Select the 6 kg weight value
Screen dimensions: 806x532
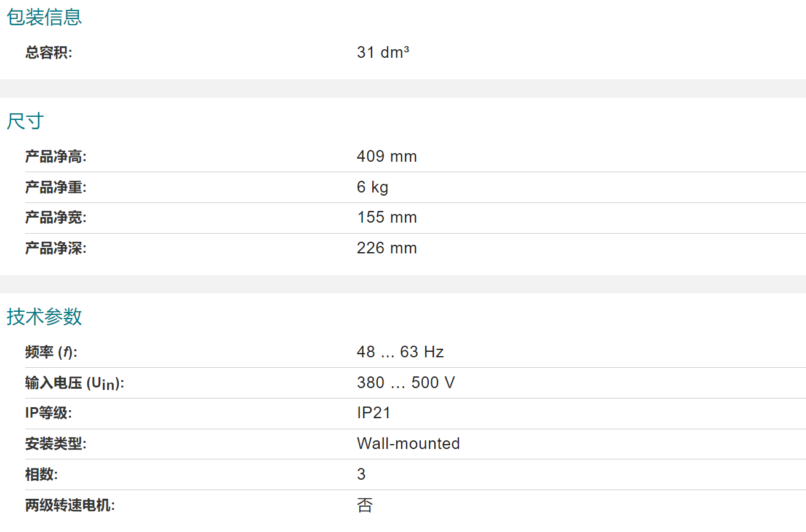click(373, 187)
